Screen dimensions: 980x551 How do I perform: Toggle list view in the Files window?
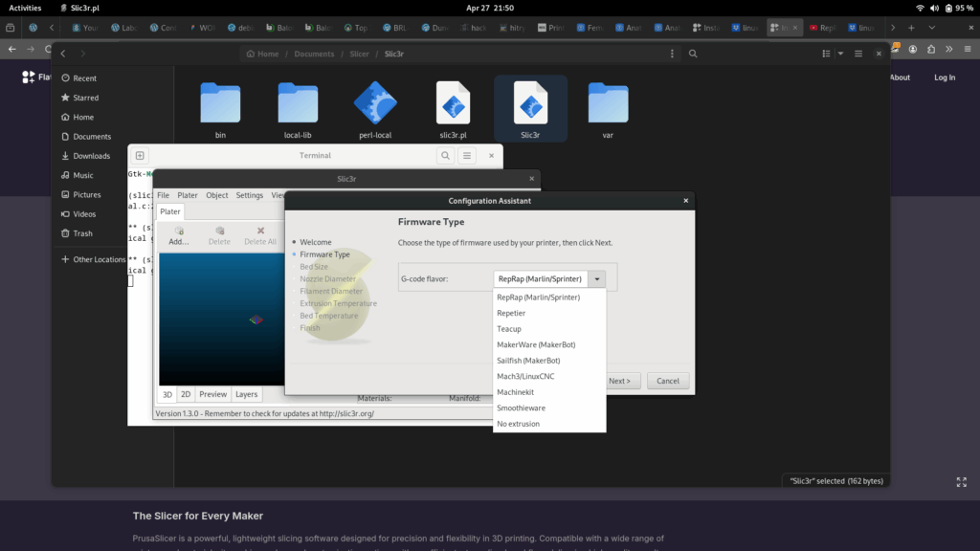826,54
